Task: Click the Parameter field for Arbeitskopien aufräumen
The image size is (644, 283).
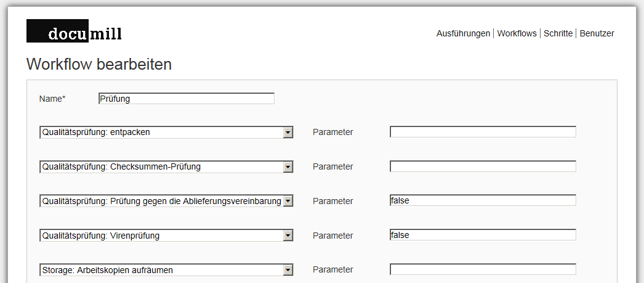Action: (483, 269)
